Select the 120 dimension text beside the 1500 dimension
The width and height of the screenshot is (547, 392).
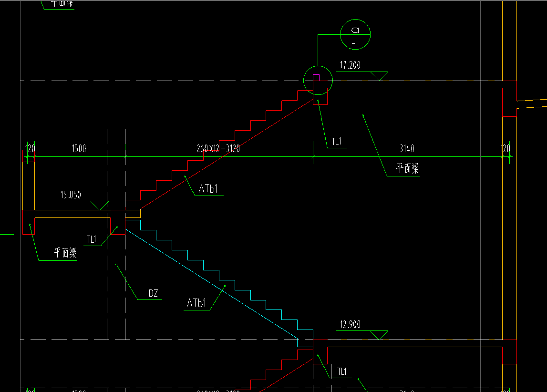31,149
